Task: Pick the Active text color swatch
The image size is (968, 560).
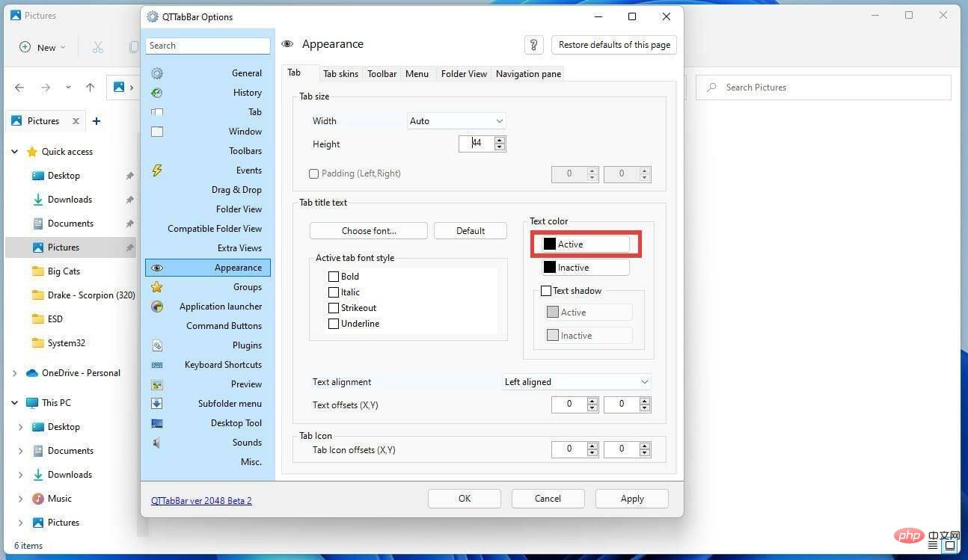Action: pos(586,244)
